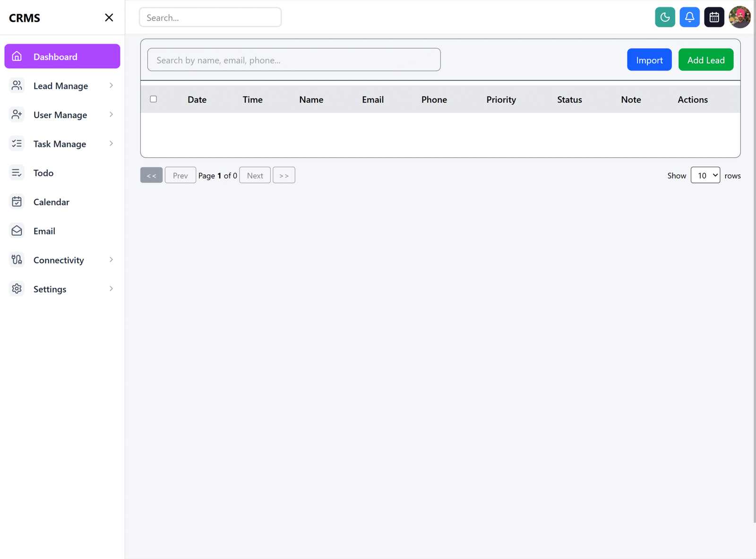The width and height of the screenshot is (756, 559).
Task: Focus the leads search by name field
Action: 293,60
